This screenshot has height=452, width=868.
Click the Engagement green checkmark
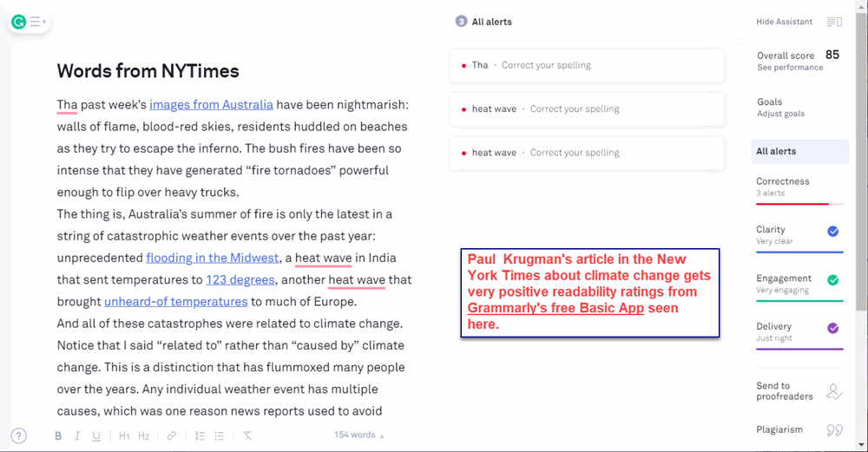click(833, 280)
